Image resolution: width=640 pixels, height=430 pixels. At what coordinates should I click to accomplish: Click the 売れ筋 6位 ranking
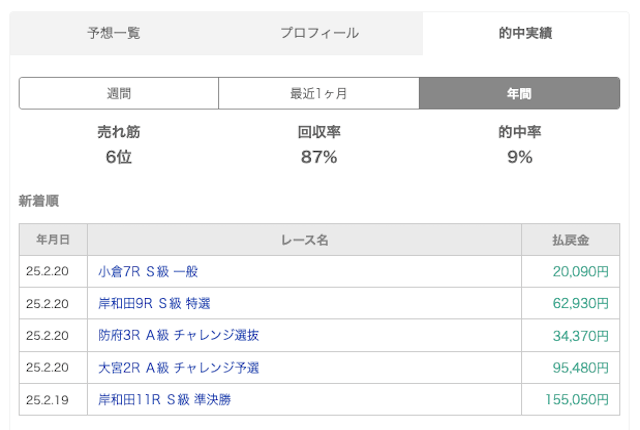coord(119,145)
